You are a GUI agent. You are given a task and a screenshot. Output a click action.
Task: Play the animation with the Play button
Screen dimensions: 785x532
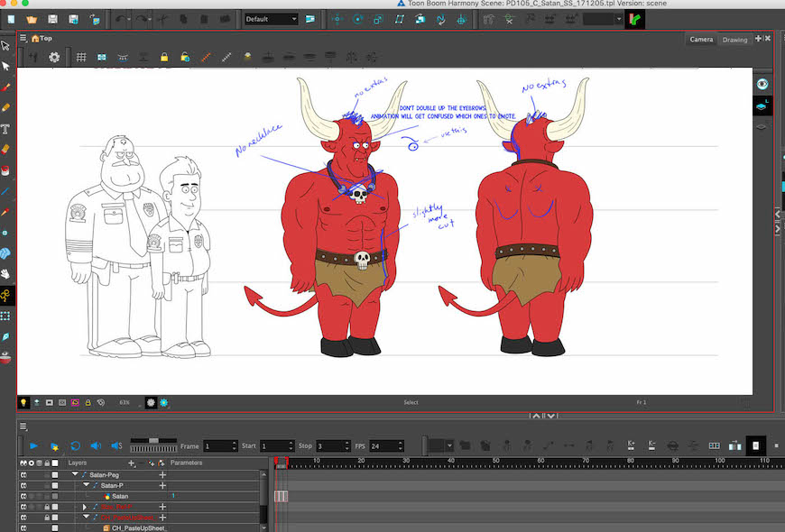[33, 446]
